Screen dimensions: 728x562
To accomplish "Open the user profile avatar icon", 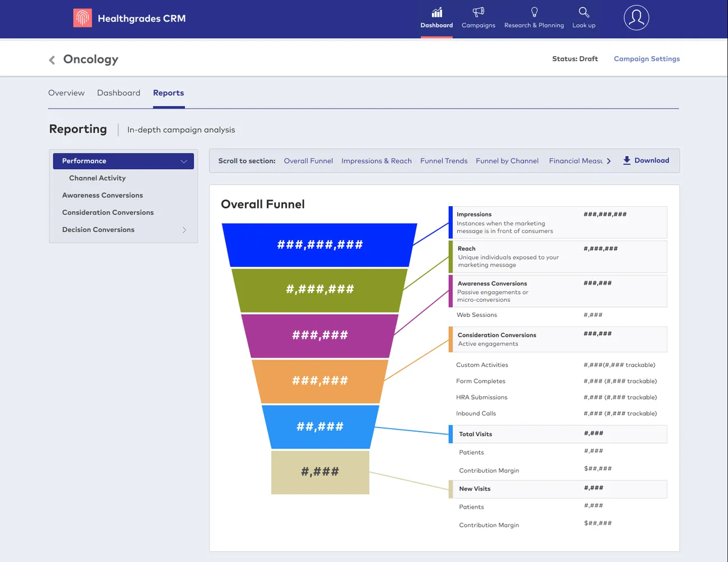I will point(636,18).
